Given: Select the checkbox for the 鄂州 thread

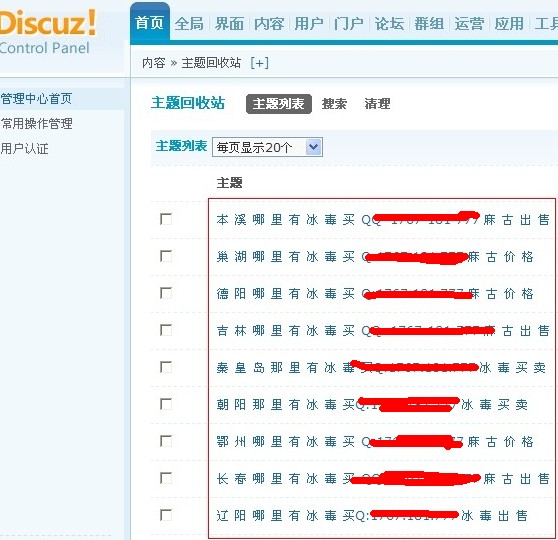Looking at the screenshot, I should (x=166, y=441).
